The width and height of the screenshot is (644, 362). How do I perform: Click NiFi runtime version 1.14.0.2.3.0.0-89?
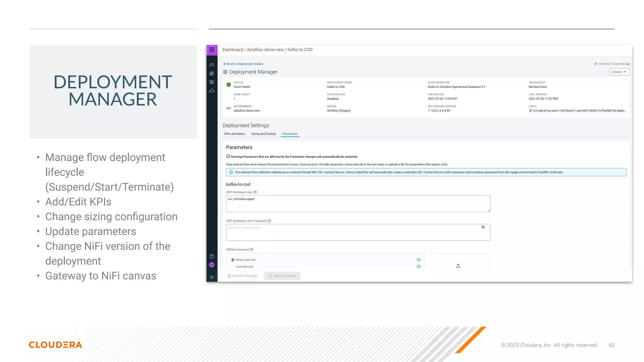(x=439, y=111)
